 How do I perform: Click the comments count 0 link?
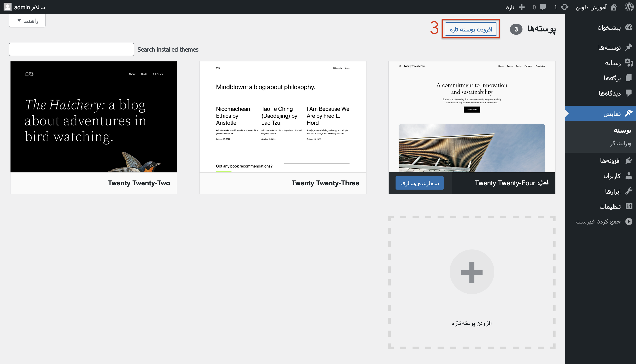pos(534,7)
